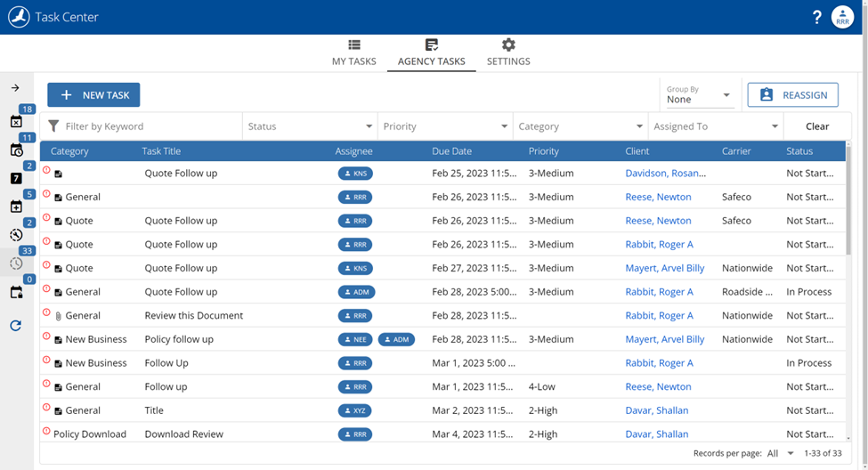This screenshot has width=868, height=470.
Task: Open Mayert, Arvel Billy link on Policy follow up row
Action: tap(665, 339)
